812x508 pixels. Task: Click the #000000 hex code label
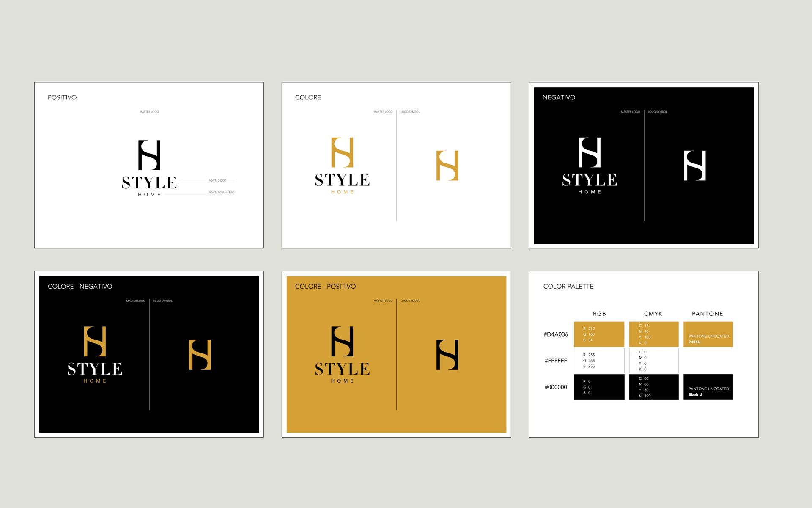556,387
